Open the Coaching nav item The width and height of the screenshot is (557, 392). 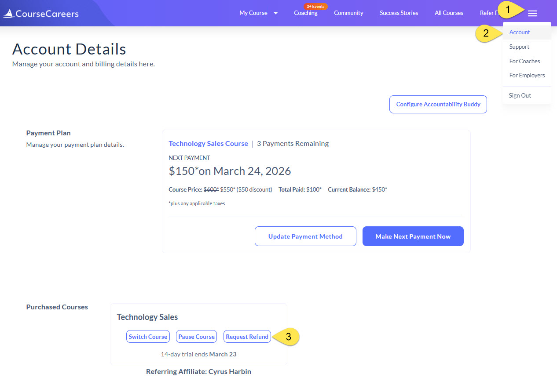[306, 13]
